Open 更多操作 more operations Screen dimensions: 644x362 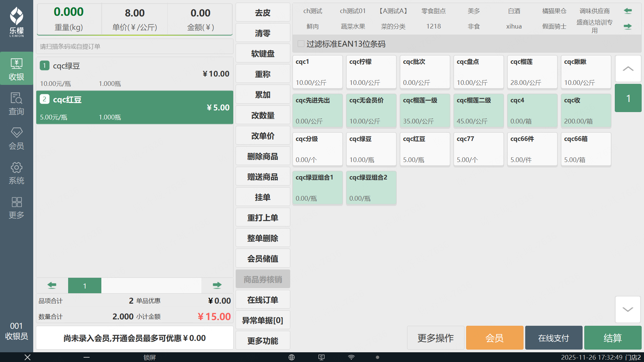tap(436, 338)
